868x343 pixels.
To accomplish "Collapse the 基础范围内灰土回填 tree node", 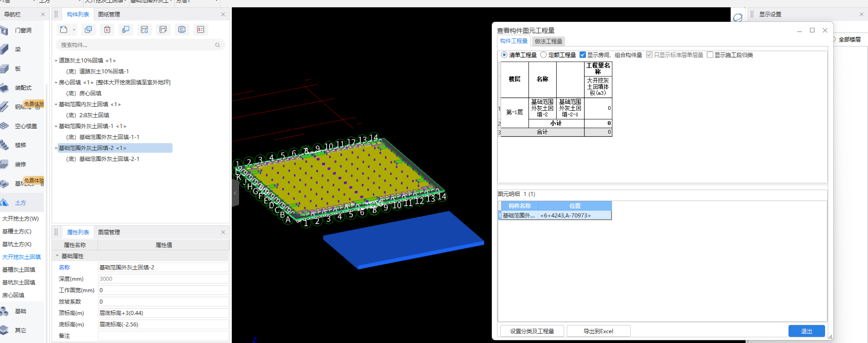I will coord(56,104).
